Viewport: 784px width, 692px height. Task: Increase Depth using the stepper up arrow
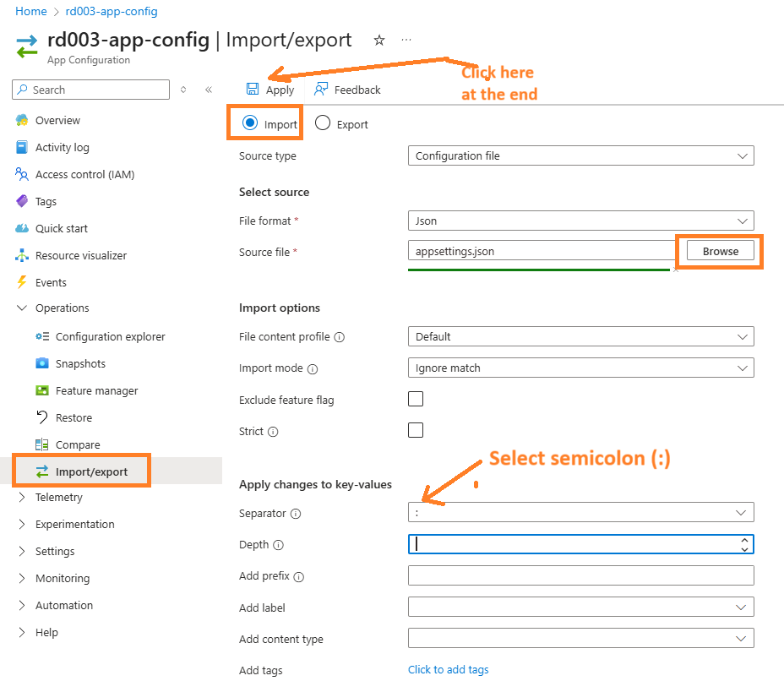tap(744, 540)
